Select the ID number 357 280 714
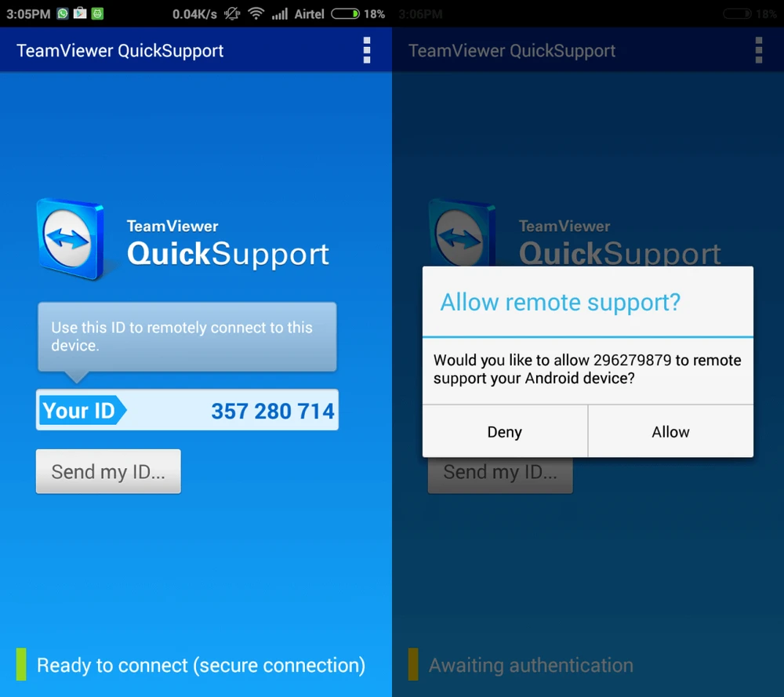The image size is (784, 697). click(273, 411)
